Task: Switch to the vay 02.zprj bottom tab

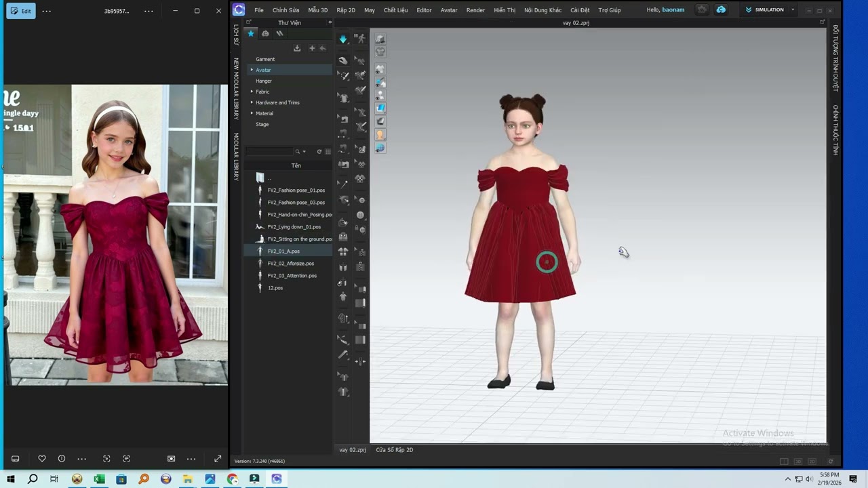Action: 353,450
